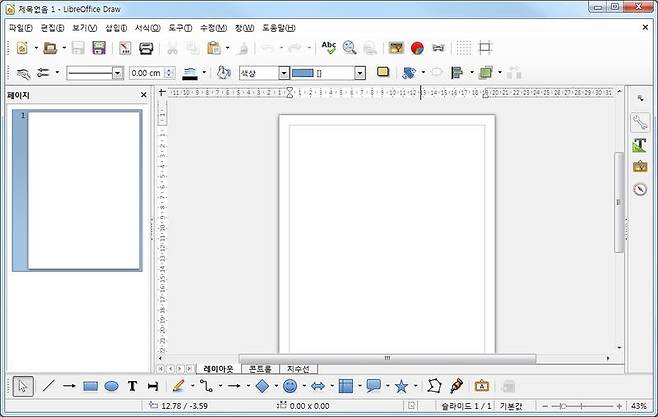Pick the Text tool (T icon)

point(132,385)
